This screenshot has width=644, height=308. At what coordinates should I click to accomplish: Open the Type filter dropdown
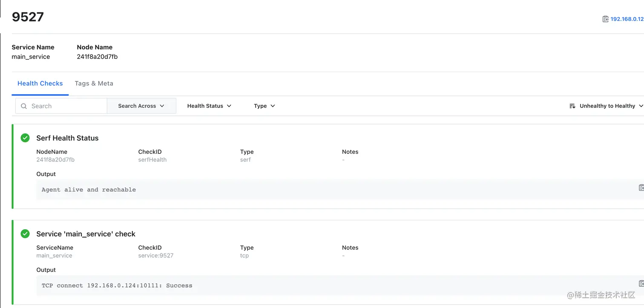tap(264, 106)
